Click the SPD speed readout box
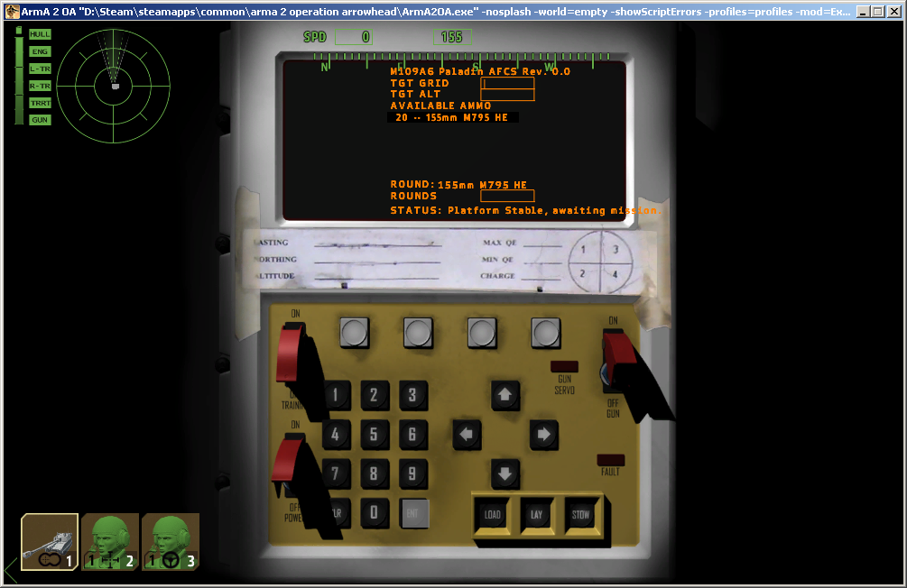 (x=354, y=37)
